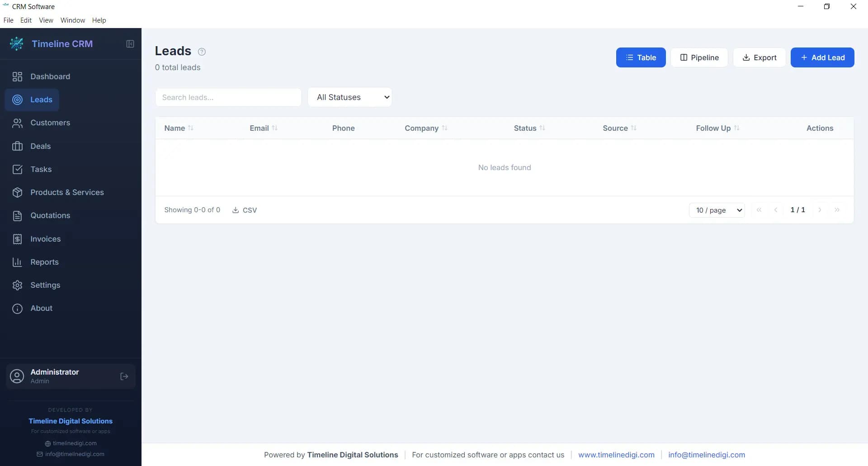Switch leads view to Pipeline
Viewport: 868px width, 466px height.
point(699,57)
